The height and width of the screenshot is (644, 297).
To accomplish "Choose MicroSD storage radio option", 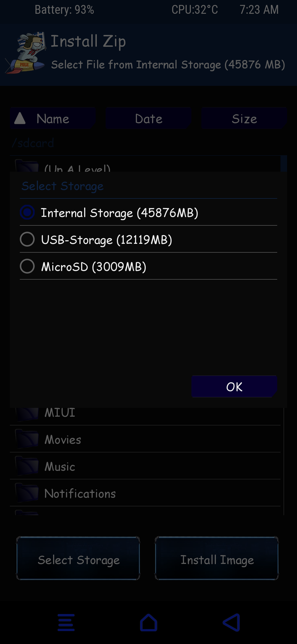I will click(27, 266).
